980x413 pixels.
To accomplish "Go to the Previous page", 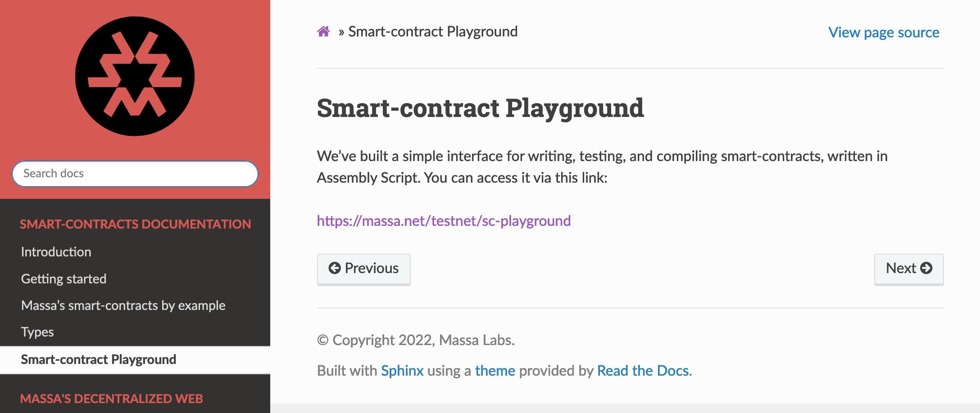I will point(363,269).
